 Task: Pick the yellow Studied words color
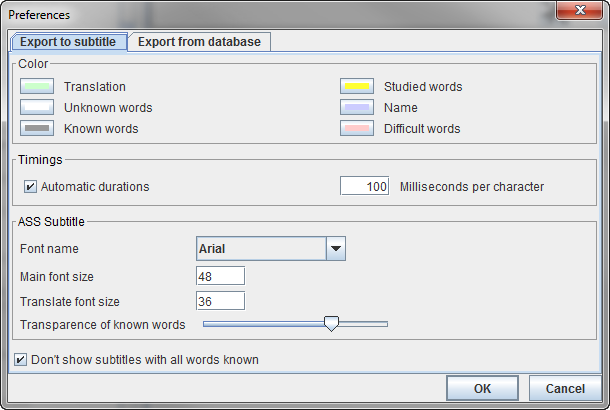click(x=357, y=87)
